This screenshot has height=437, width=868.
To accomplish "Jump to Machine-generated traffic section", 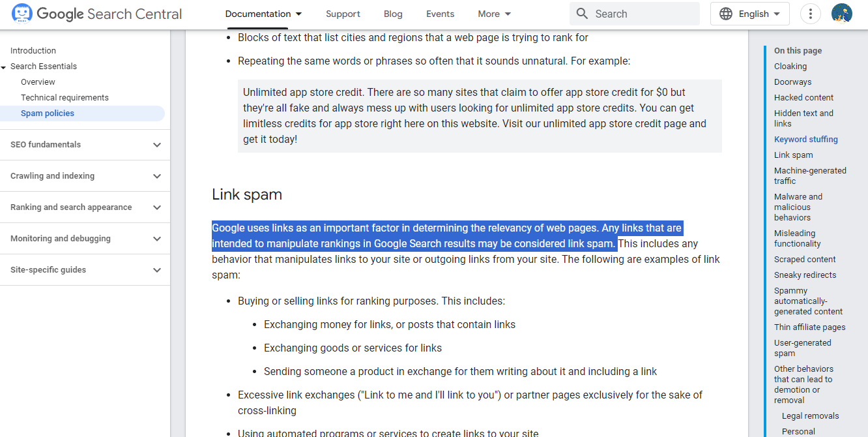I will [810, 176].
